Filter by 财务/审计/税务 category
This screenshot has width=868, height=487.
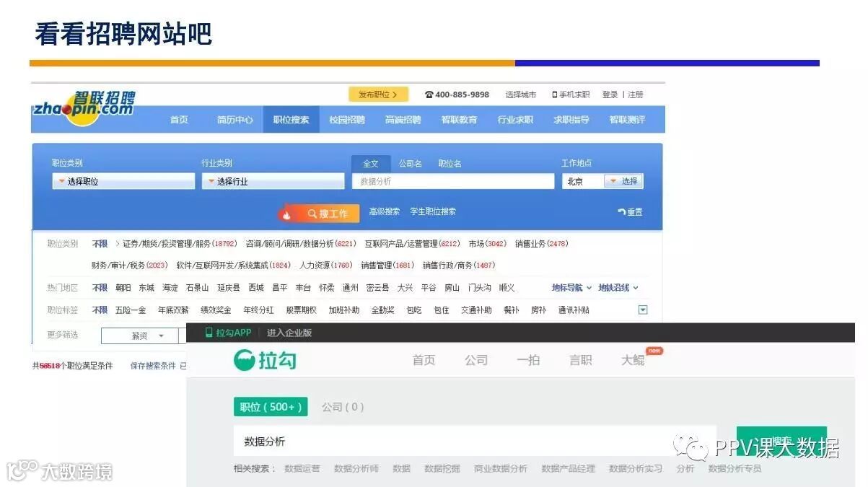(130, 266)
